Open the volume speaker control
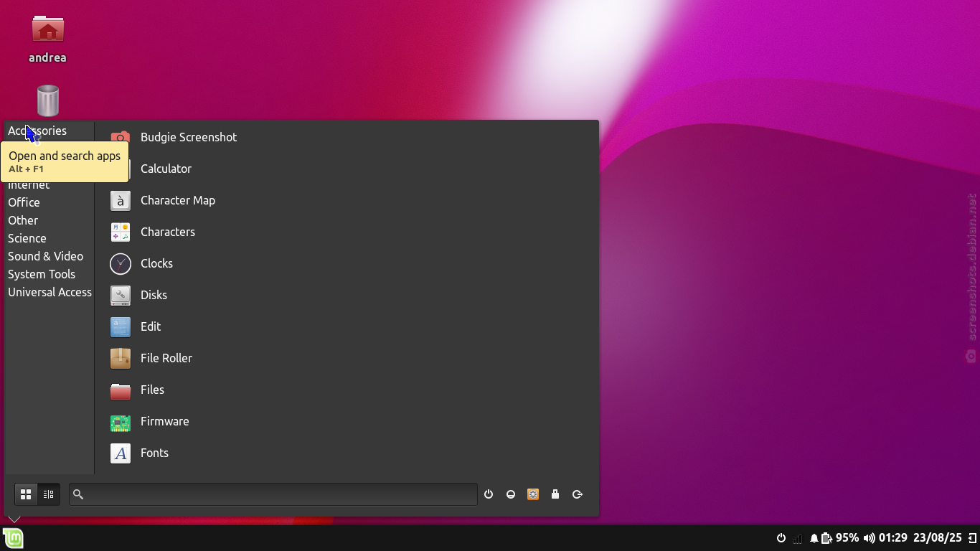980x551 pixels. pyautogui.click(x=870, y=538)
